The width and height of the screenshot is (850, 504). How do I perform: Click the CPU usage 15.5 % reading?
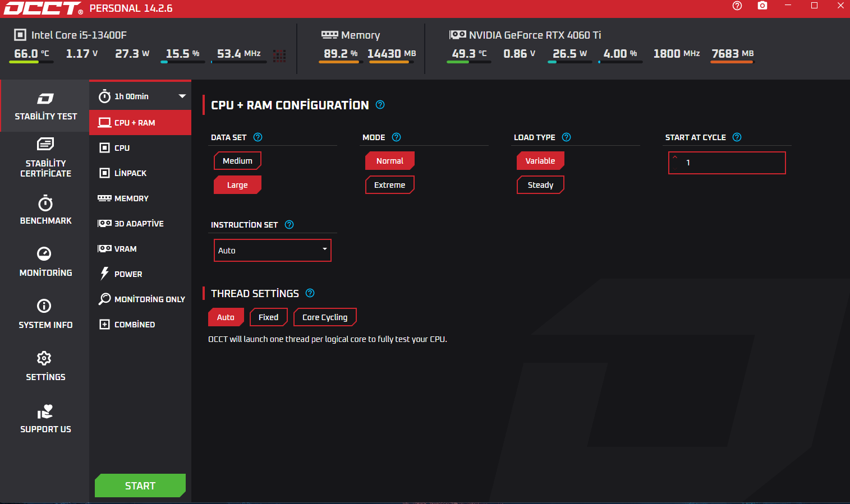click(183, 54)
